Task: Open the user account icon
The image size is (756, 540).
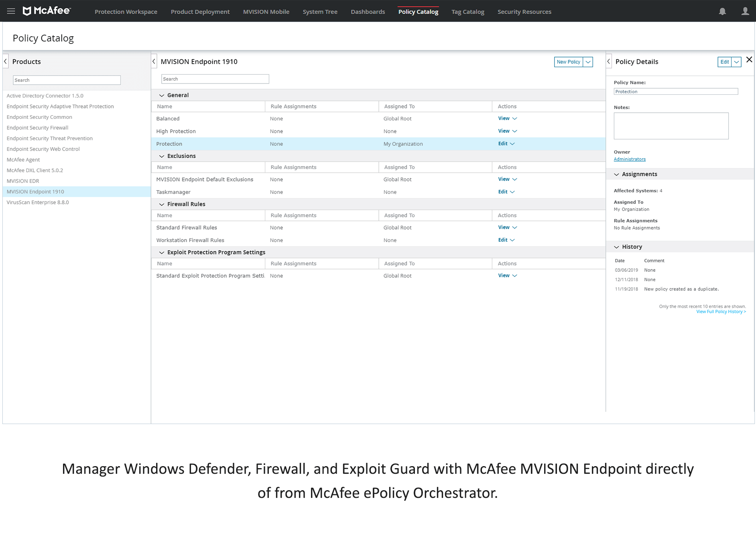Action: 745,11
